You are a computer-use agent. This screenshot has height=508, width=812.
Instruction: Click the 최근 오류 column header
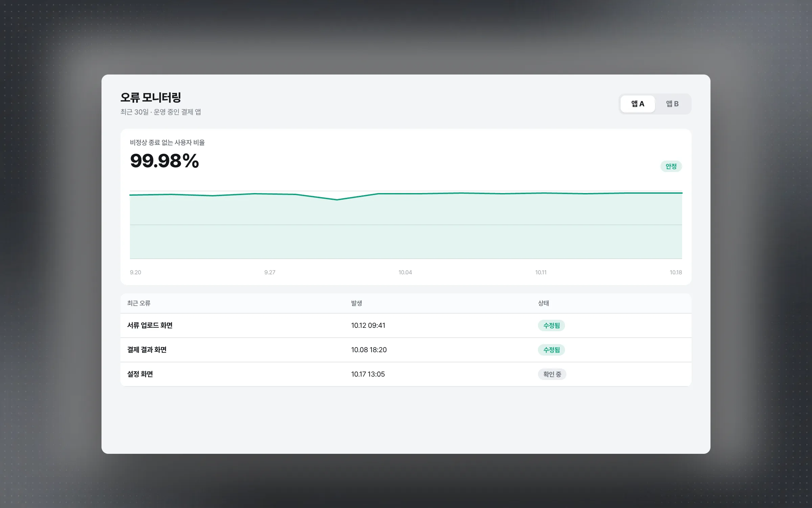pyautogui.click(x=139, y=303)
